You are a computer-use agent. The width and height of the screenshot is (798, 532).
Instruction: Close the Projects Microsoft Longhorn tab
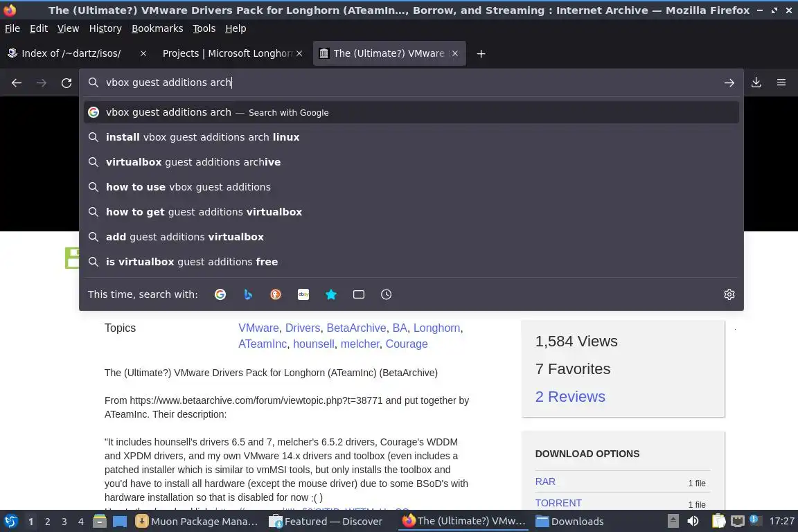pyautogui.click(x=299, y=53)
